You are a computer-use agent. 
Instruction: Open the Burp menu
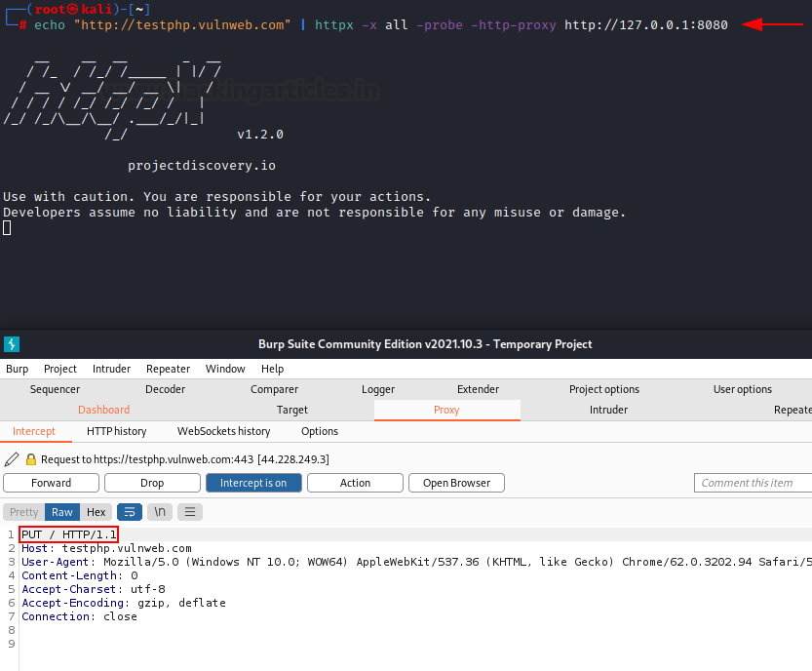(x=18, y=369)
